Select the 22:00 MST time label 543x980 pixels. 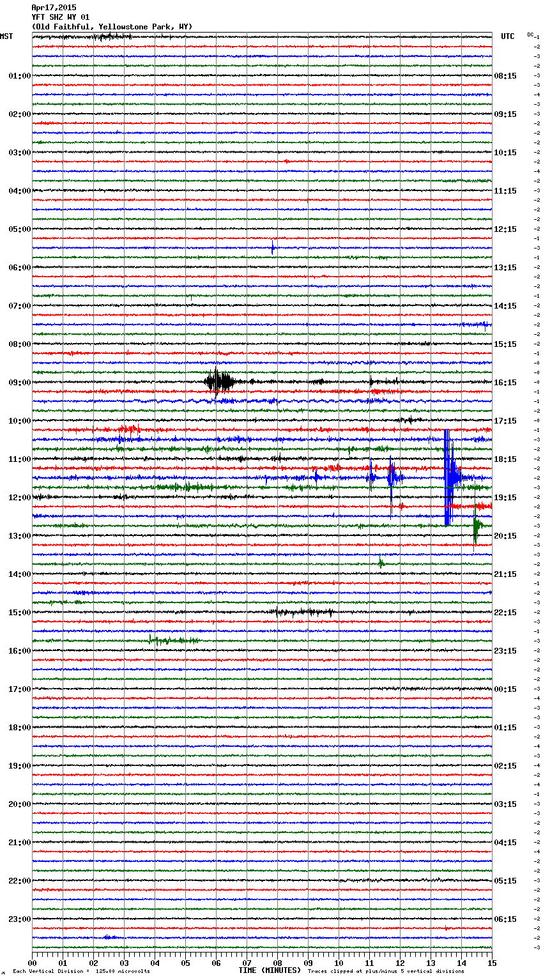click(x=19, y=881)
